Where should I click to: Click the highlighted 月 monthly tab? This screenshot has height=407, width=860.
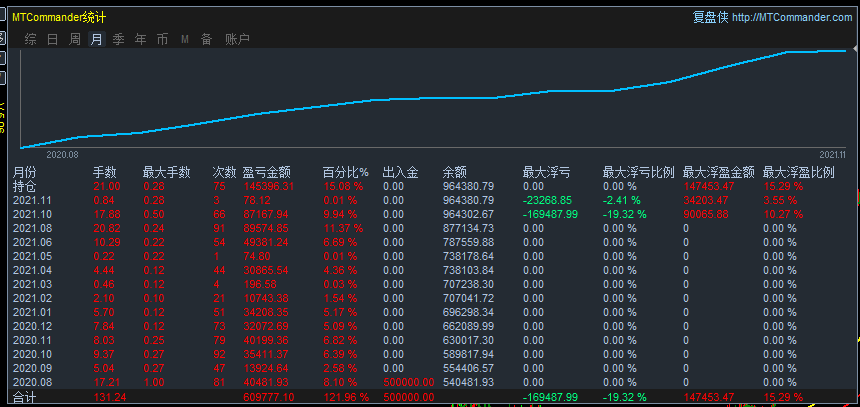click(x=96, y=39)
